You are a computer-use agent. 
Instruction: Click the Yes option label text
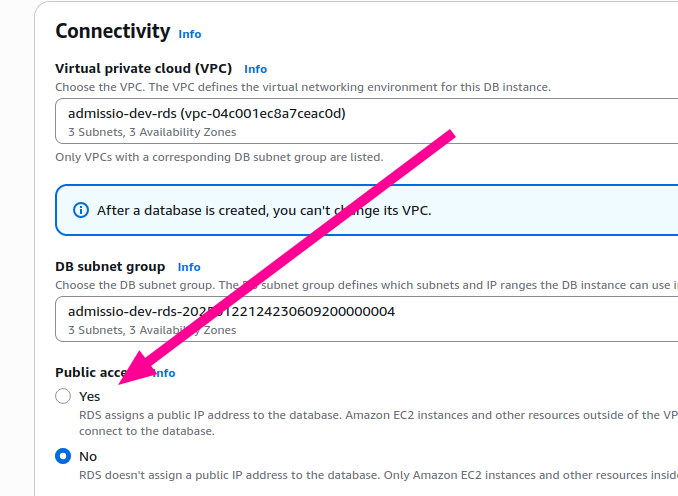(90, 396)
